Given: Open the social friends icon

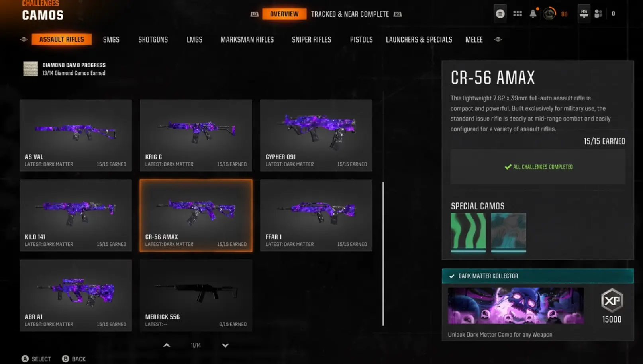Looking at the screenshot, I should 598,14.
